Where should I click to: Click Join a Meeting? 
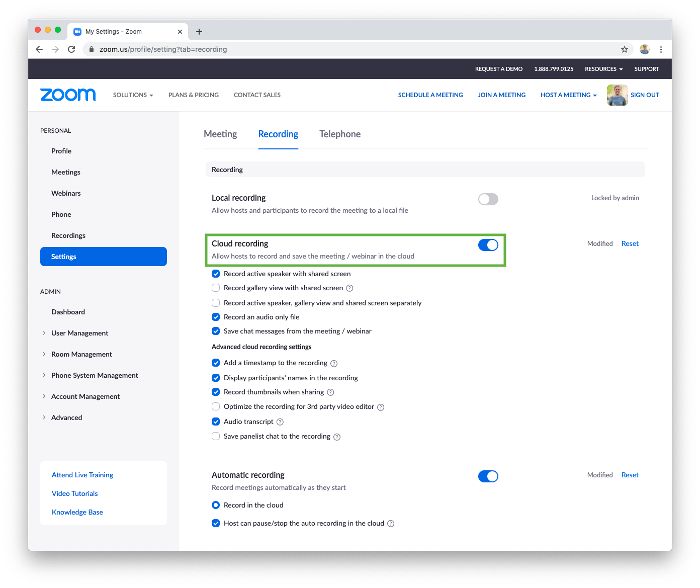pos(502,95)
